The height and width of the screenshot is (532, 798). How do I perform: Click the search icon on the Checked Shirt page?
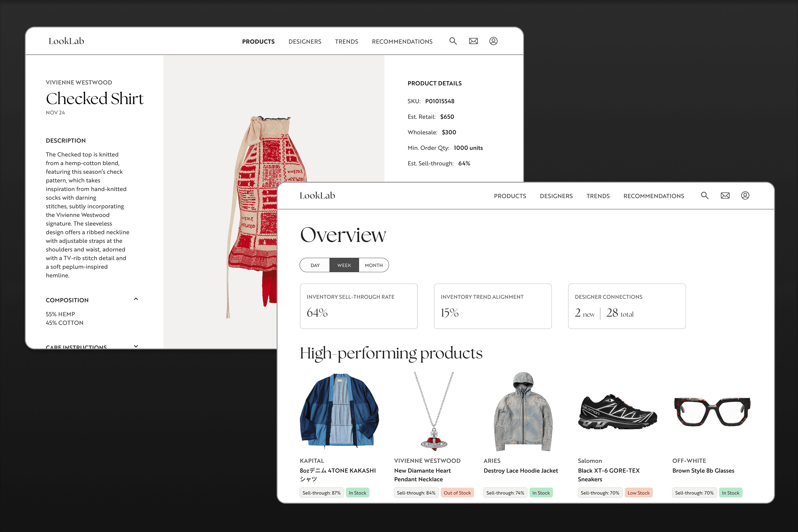tap(453, 41)
